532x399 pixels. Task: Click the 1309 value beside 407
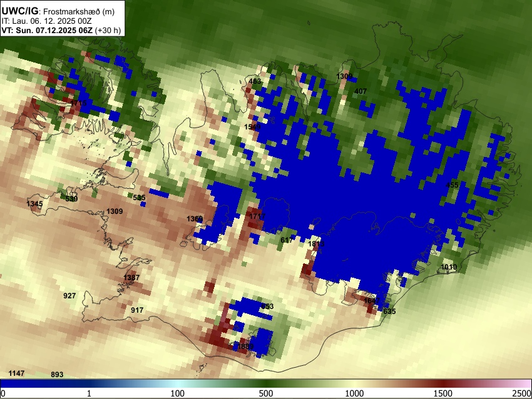coord(344,76)
